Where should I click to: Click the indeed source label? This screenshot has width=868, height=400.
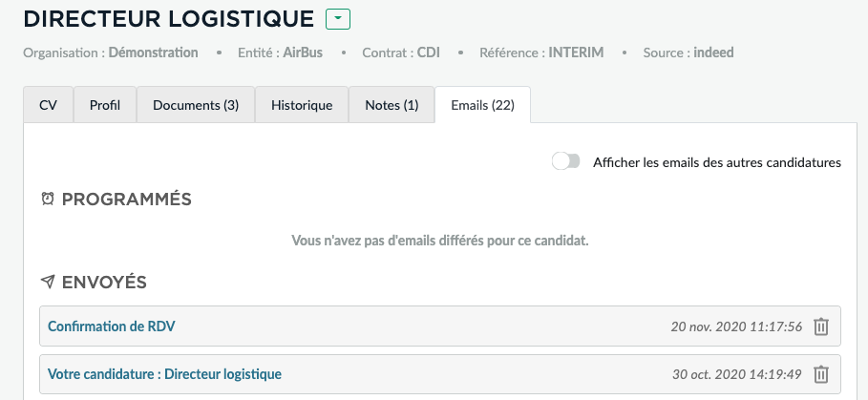tap(713, 53)
